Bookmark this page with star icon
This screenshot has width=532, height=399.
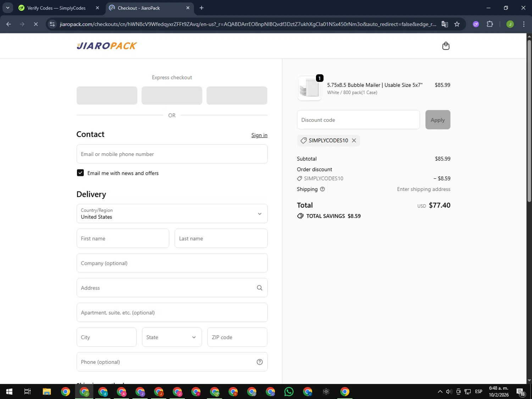pyautogui.click(x=457, y=24)
